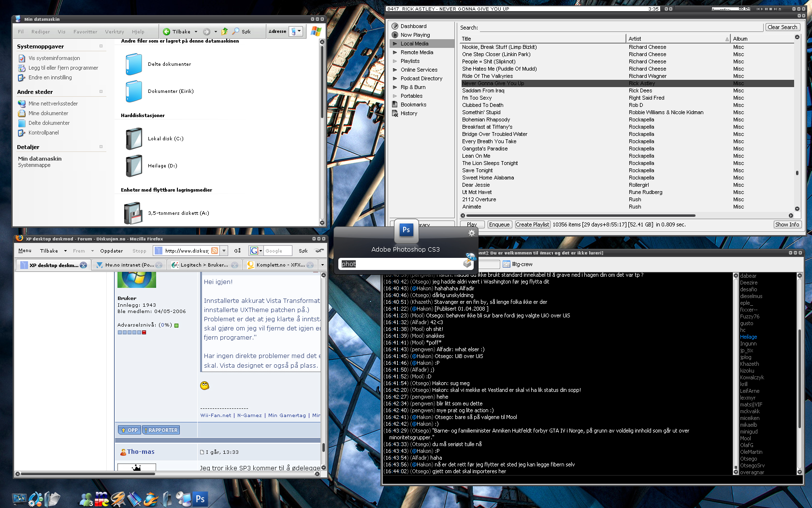Image resolution: width=812 pixels, height=508 pixels.
Task: Click the History icon in media player sidebar
Action: click(395, 113)
